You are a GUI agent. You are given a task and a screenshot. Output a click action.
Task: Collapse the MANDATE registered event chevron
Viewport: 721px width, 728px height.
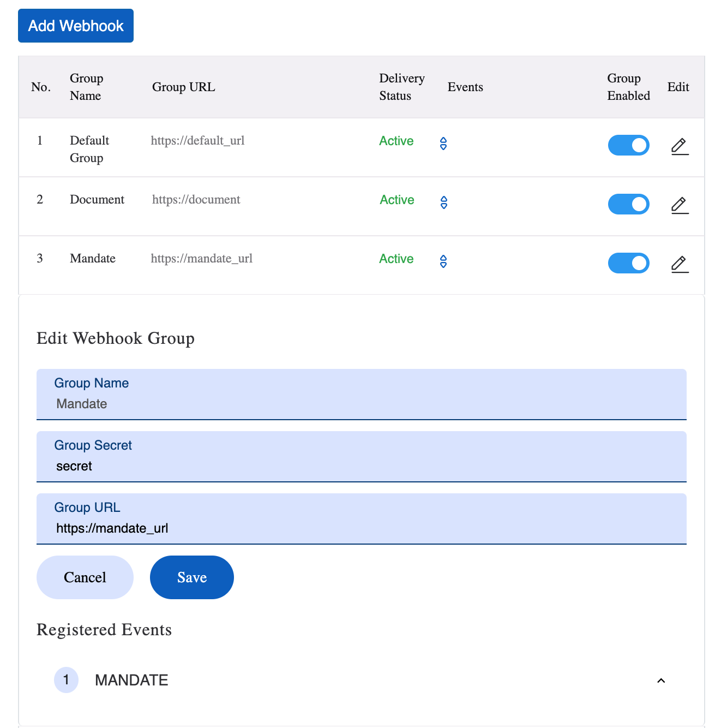661,681
